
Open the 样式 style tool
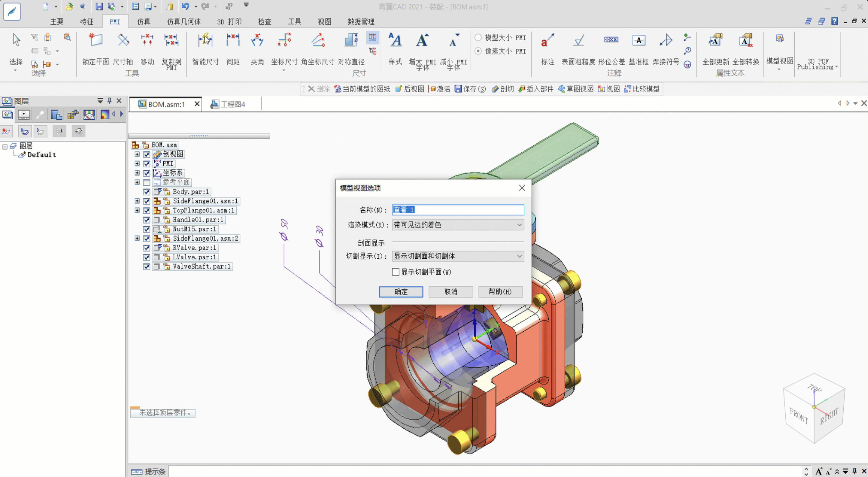tap(395, 49)
